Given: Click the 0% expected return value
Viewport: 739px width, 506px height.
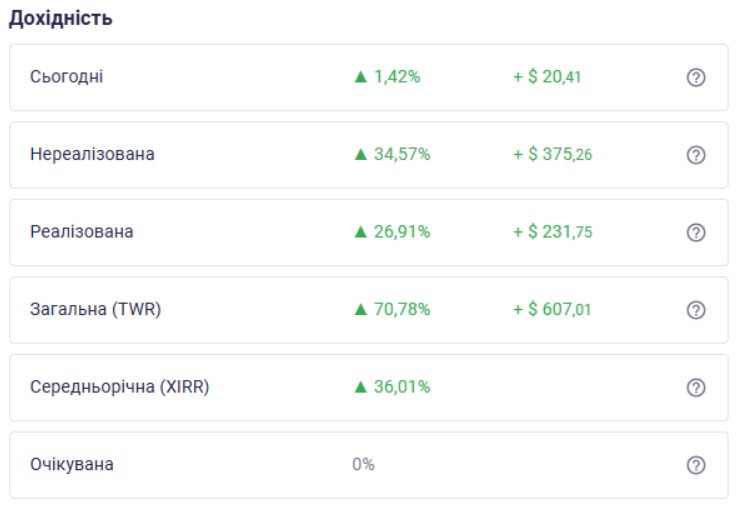Looking at the screenshot, I should (x=363, y=465).
